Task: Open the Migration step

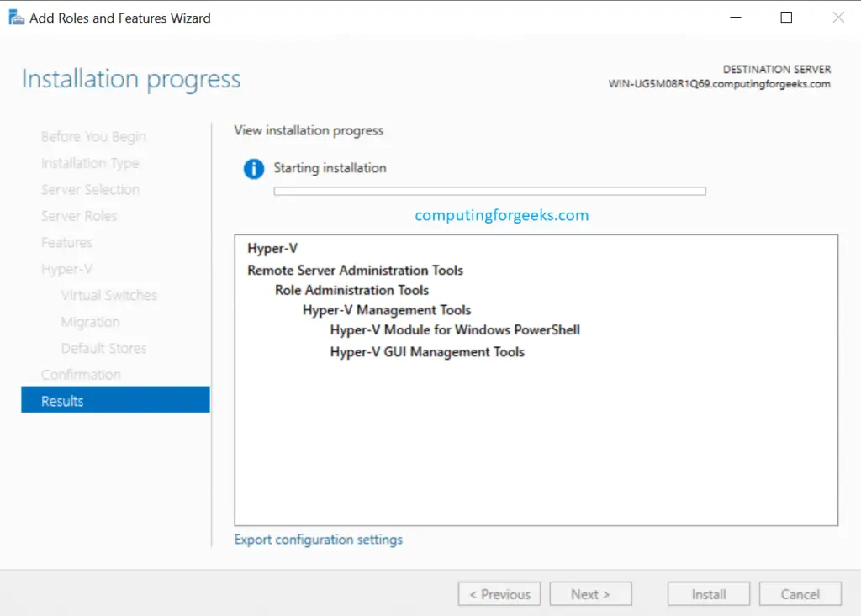Action: pyautogui.click(x=90, y=322)
